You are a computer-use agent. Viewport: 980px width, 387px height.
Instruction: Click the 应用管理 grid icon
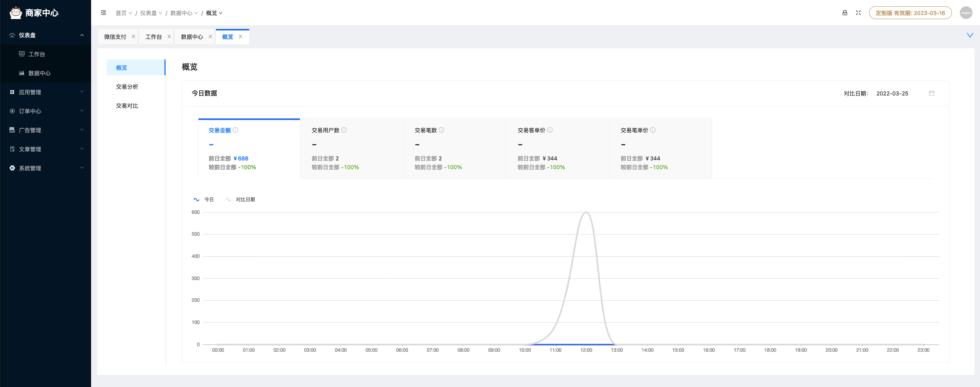(12, 92)
